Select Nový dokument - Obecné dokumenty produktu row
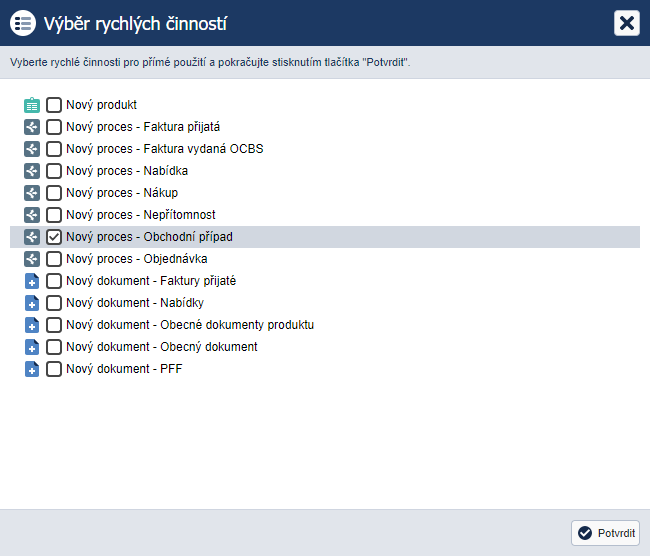Viewport: 650px width, 556px height. (x=325, y=325)
